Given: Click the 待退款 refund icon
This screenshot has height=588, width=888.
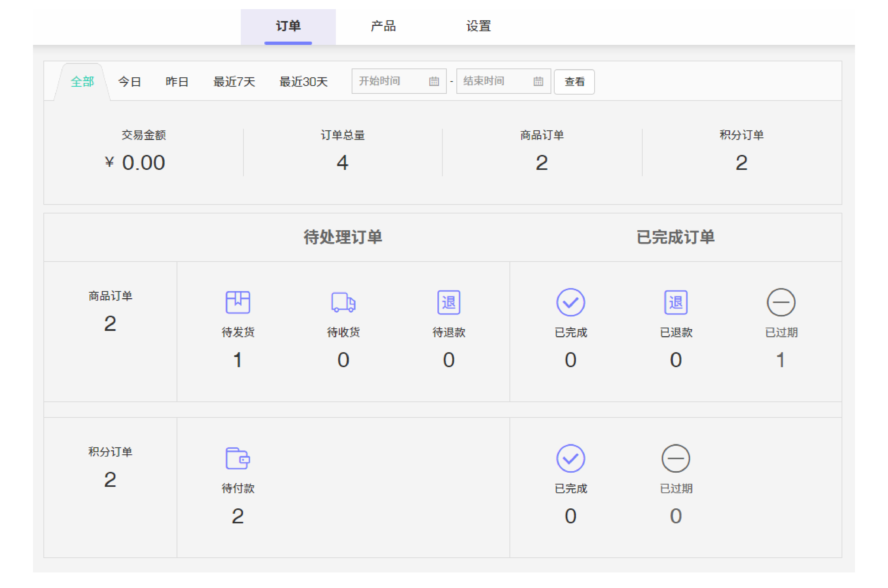Looking at the screenshot, I should [448, 302].
